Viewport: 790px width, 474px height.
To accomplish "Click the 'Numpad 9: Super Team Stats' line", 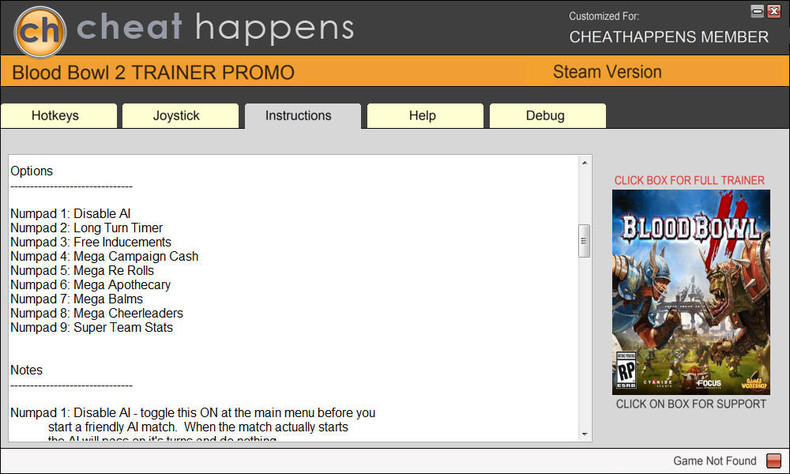I will pyautogui.click(x=92, y=327).
